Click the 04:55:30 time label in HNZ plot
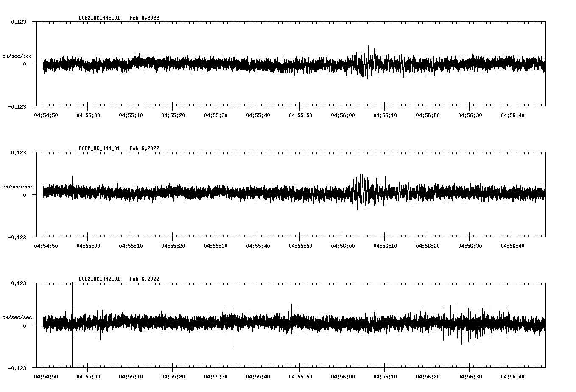This screenshot has height=392, width=576. coord(215,376)
